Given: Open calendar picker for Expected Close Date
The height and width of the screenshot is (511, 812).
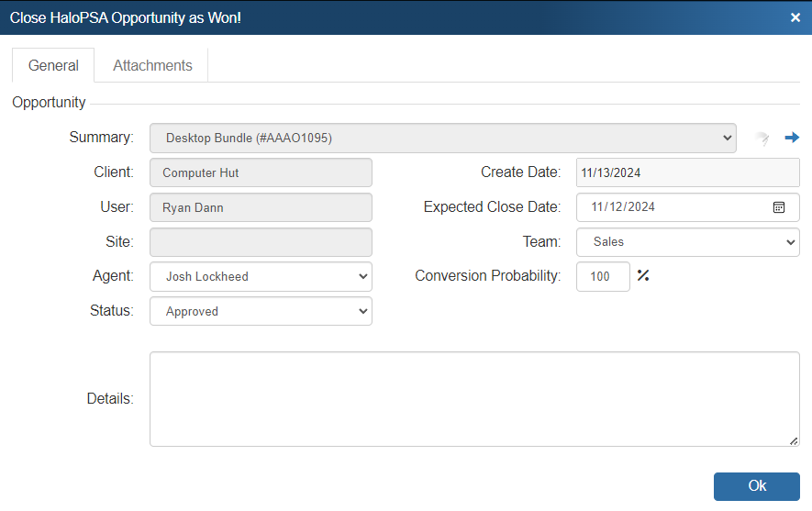Looking at the screenshot, I should (x=778, y=207).
